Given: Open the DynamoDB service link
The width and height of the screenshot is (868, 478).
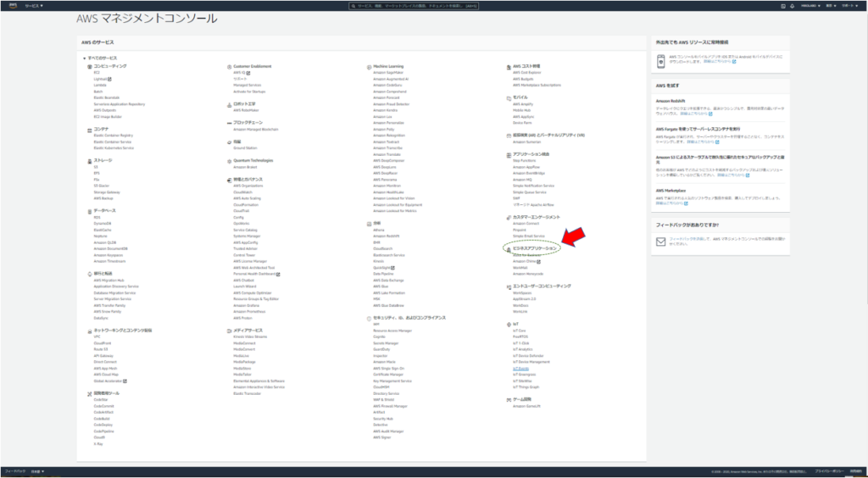Looking at the screenshot, I should tap(103, 224).
